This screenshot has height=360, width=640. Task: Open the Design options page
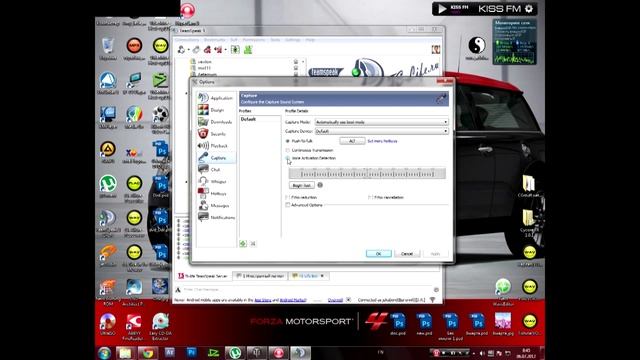tap(216, 110)
